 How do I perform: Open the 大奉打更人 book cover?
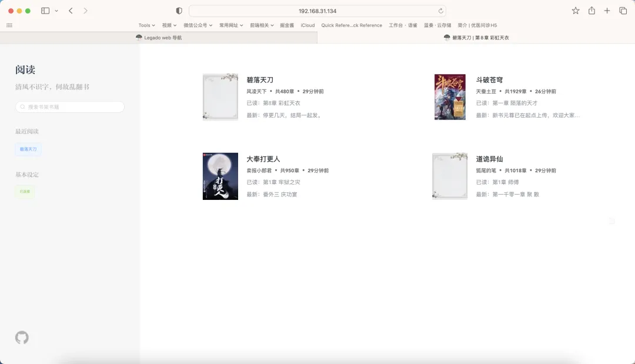tap(220, 176)
